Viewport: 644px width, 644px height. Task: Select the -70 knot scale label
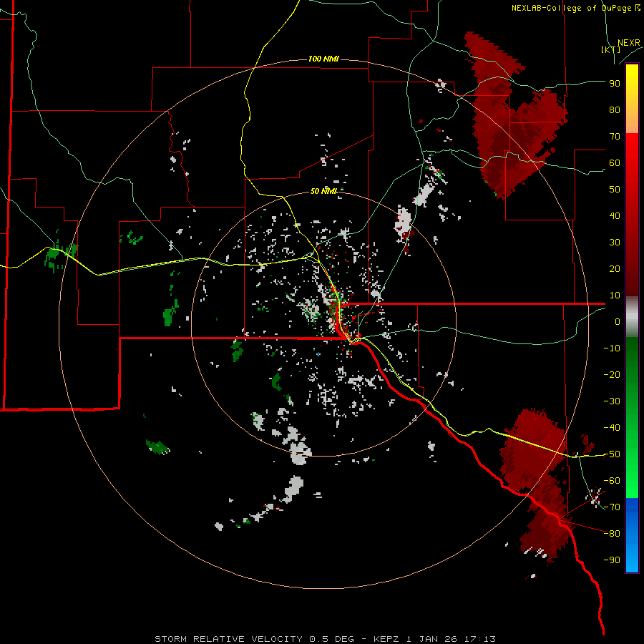(612, 507)
